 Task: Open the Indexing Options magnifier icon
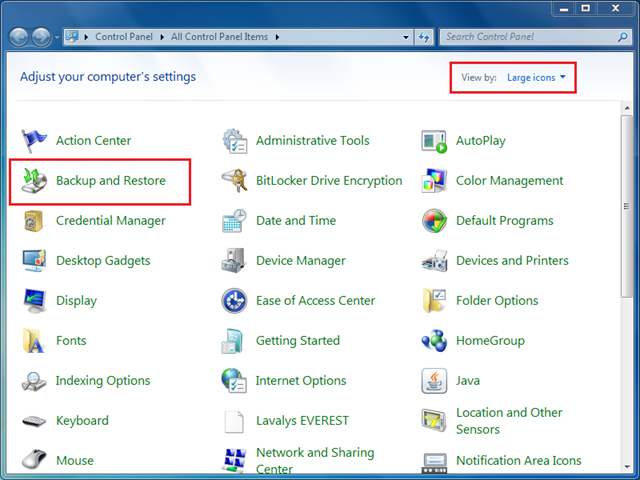[x=34, y=381]
